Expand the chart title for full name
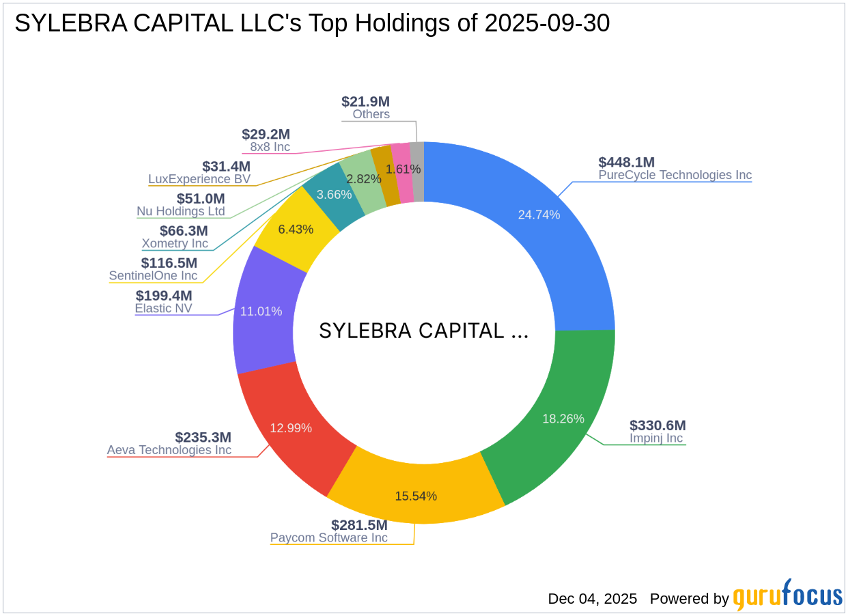The width and height of the screenshot is (848, 616). tap(312, 23)
